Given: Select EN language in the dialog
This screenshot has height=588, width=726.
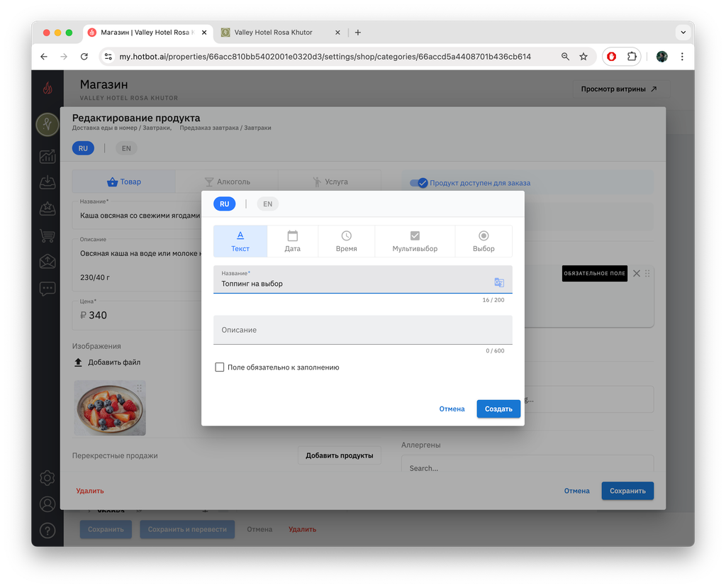Looking at the screenshot, I should click(267, 204).
